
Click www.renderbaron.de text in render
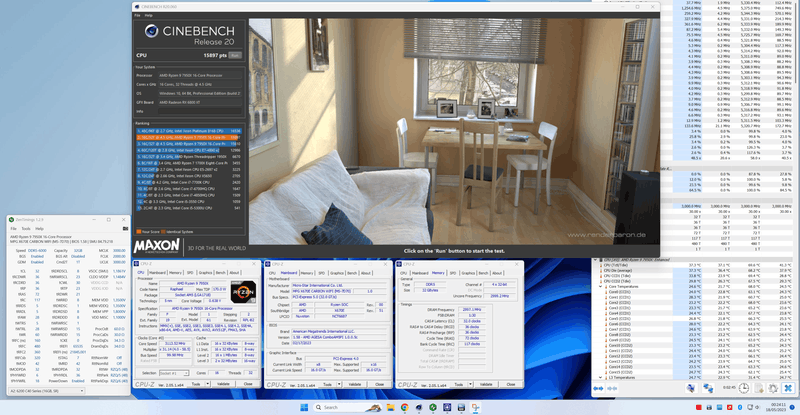click(x=606, y=235)
